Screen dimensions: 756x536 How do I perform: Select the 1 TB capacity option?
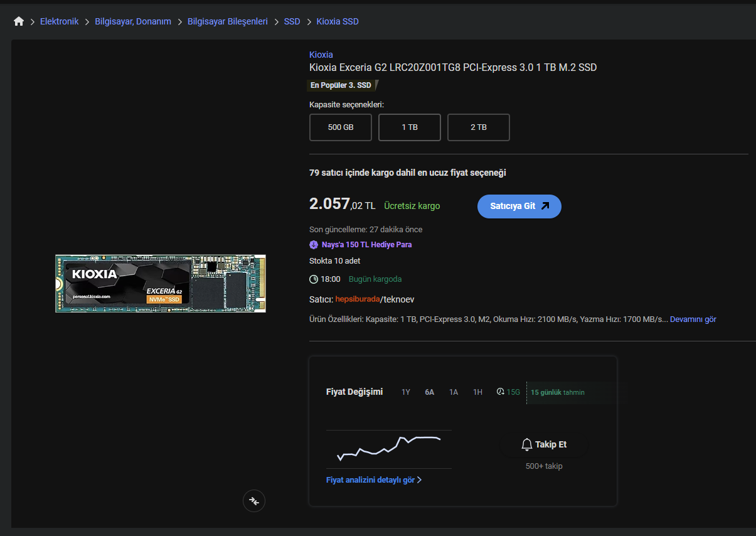[410, 127]
